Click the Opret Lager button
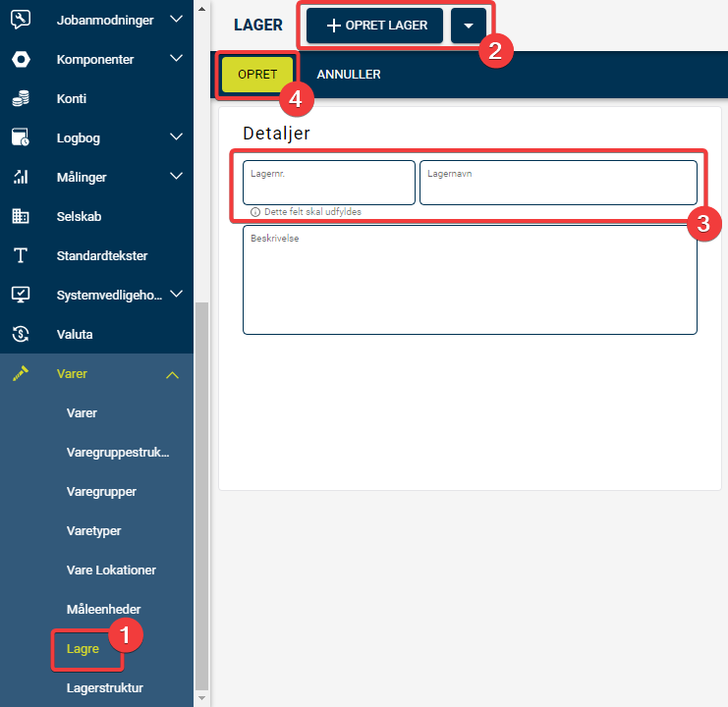The height and width of the screenshot is (707, 728). tap(375, 26)
